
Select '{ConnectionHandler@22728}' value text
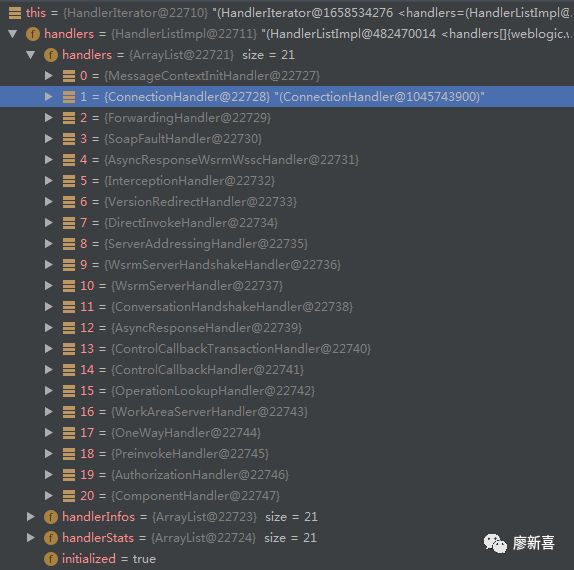(x=187, y=97)
